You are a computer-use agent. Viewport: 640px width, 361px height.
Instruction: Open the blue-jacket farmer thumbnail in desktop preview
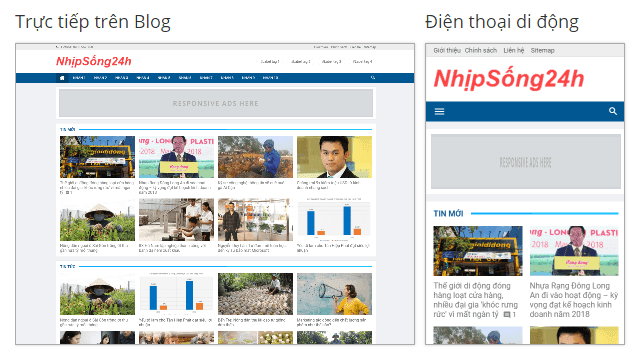tap(256, 157)
